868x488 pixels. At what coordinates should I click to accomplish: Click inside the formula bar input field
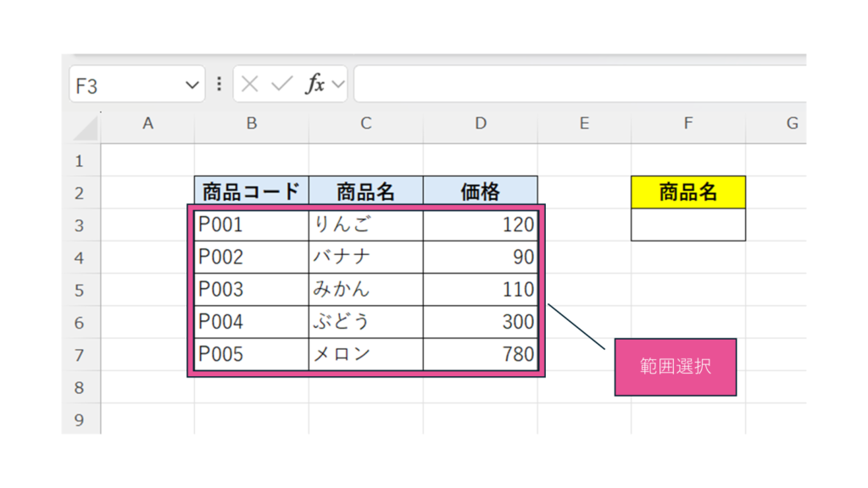[x=576, y=84]
